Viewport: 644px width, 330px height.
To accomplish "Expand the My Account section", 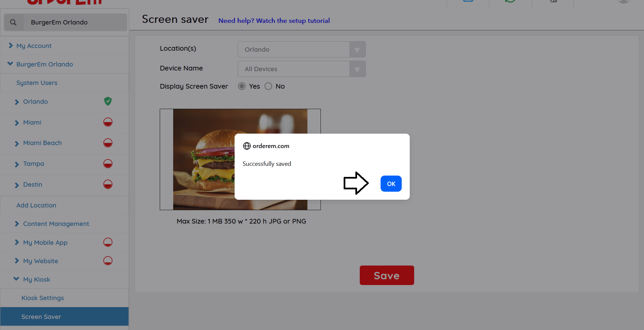I will tap(34, 46).
